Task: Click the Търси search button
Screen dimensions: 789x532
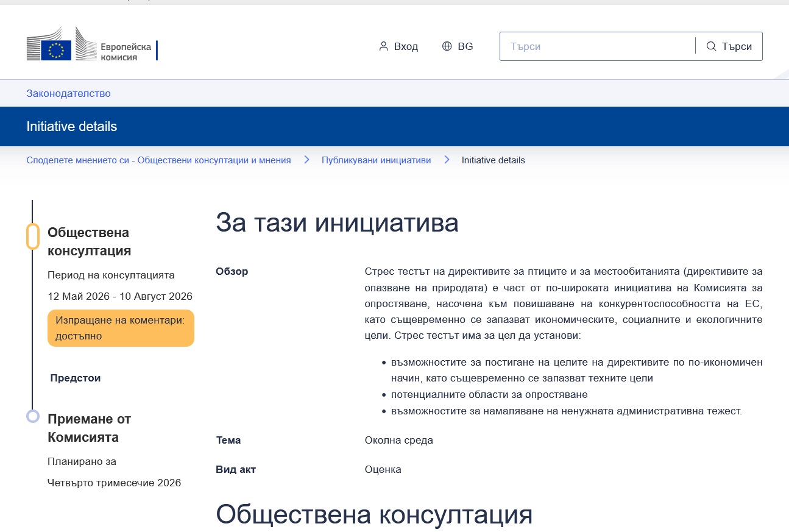Action: pos(729,46)
